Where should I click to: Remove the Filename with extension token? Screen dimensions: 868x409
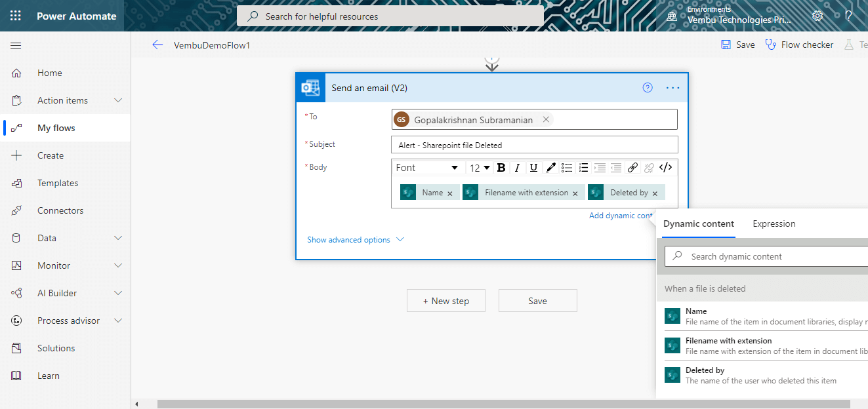click(575, 193)
